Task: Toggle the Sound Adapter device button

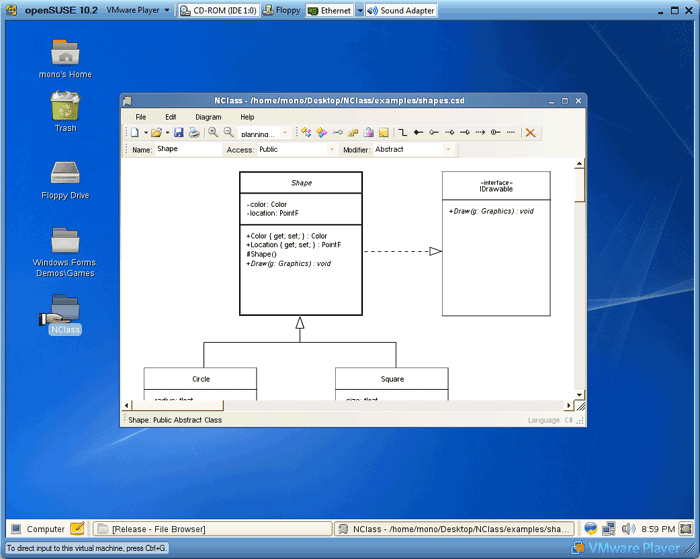Action: tap(401, 11)
